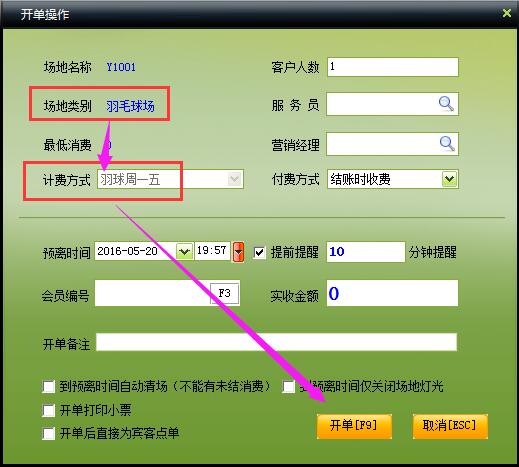Tick the 开单打印小票 checkbox
Viewport: 519px width, 467px height.
[x=49, y=410]
